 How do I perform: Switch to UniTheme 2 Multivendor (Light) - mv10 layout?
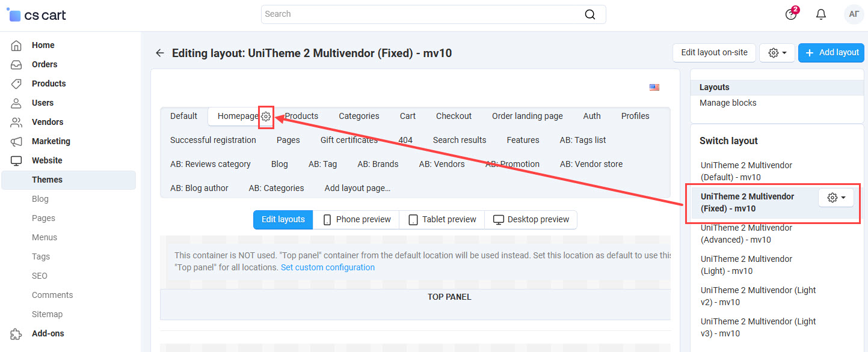746,265
